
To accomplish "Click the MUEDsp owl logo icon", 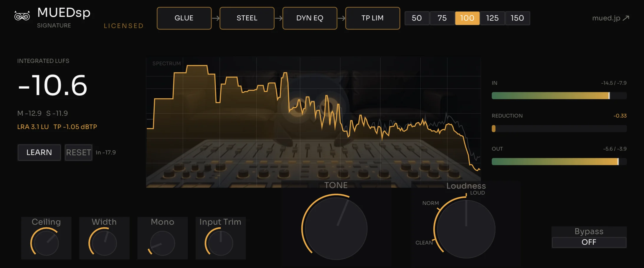I will 22,16.
